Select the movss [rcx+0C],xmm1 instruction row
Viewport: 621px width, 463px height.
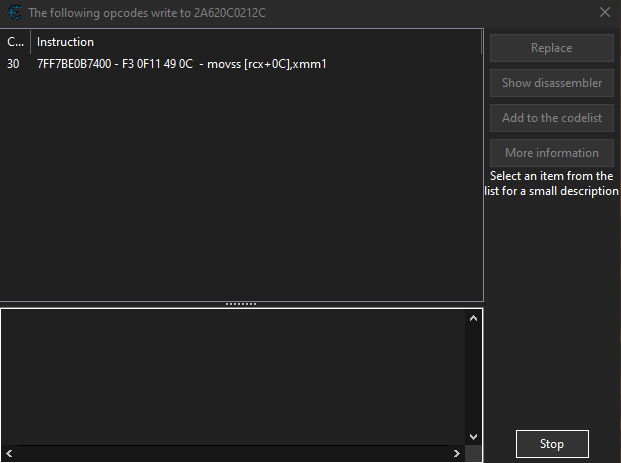pyautogui.click(x=182, y=64)
